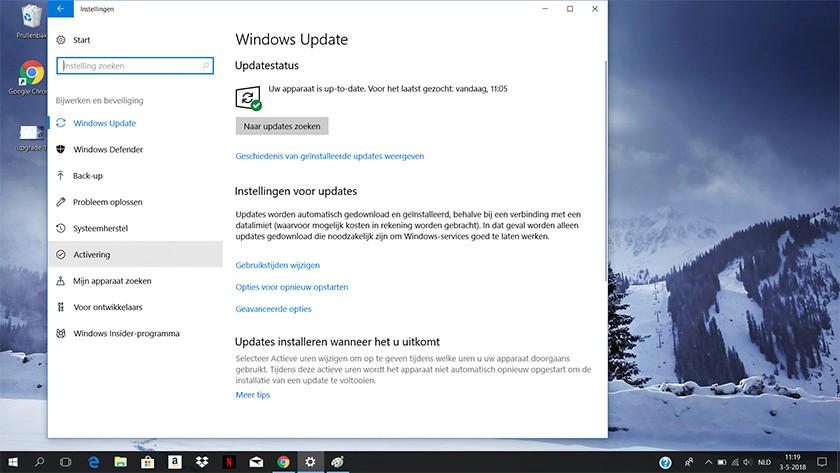This screenshot has height=473, width=840.
Task: Click the Windows Update sync arrows icon in sidebar
Action: [x=61, y=123]
